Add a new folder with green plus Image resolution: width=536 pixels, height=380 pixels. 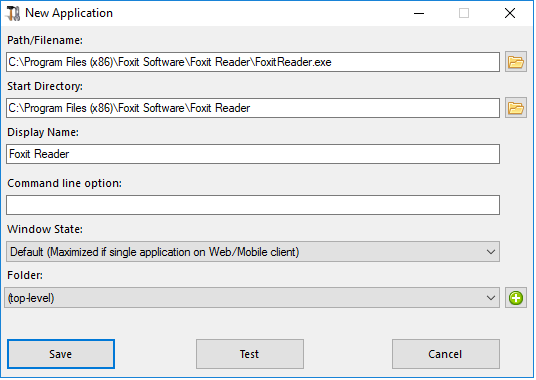point(515,298)
